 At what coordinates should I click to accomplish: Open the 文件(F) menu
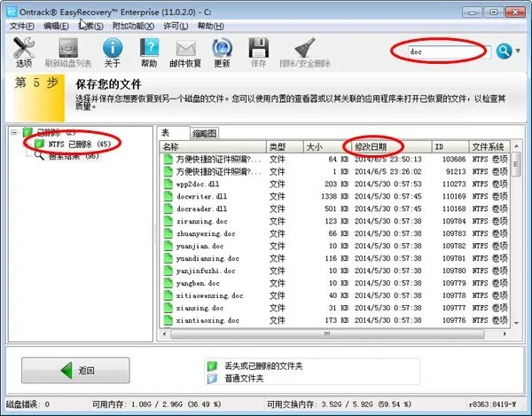[x=21, y=26]
